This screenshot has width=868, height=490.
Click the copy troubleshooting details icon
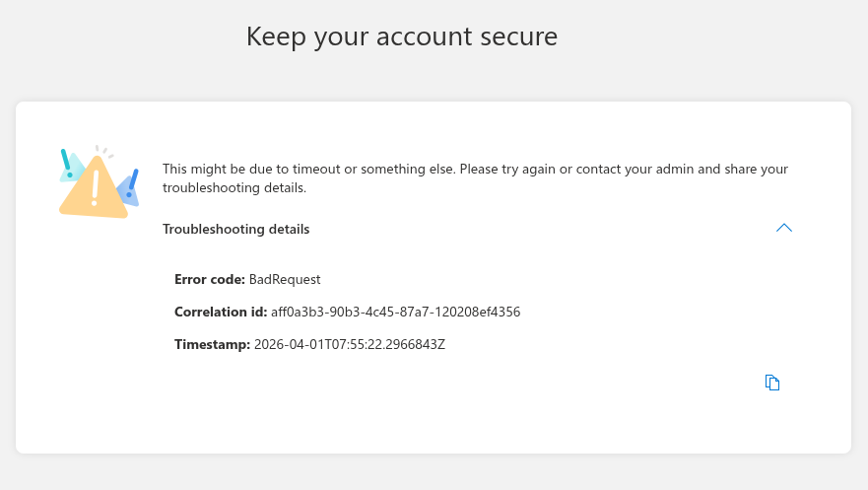(772, 383)
